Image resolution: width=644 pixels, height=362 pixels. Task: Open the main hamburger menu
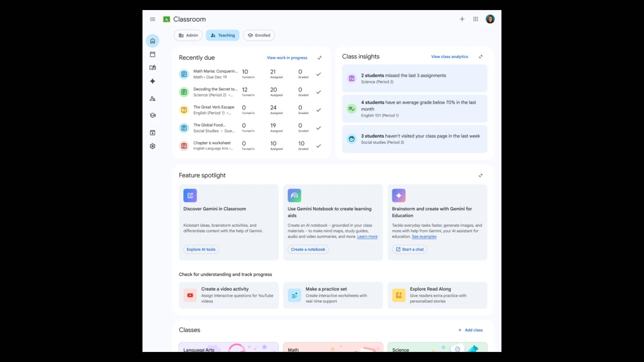[x=153, y=19]
